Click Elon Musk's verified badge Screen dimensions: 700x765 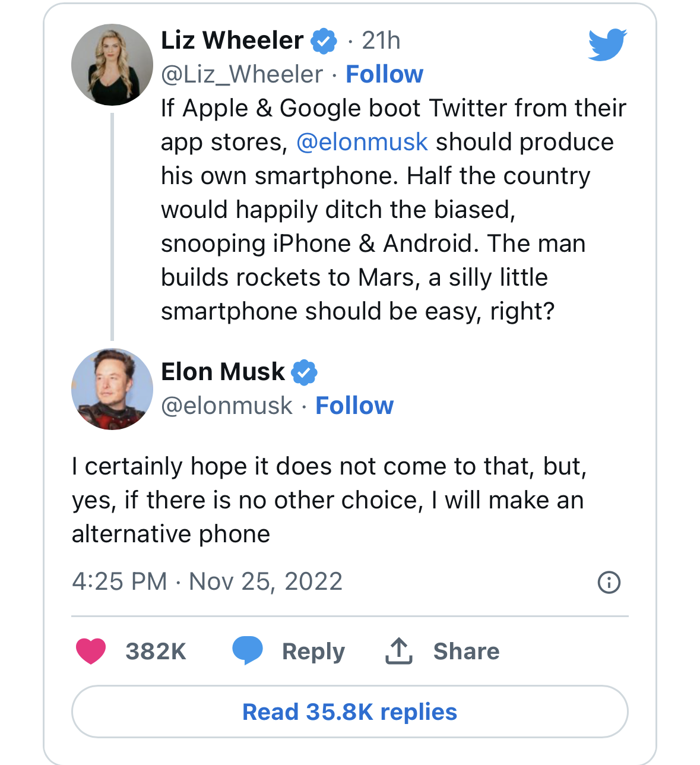coord(304,372)
